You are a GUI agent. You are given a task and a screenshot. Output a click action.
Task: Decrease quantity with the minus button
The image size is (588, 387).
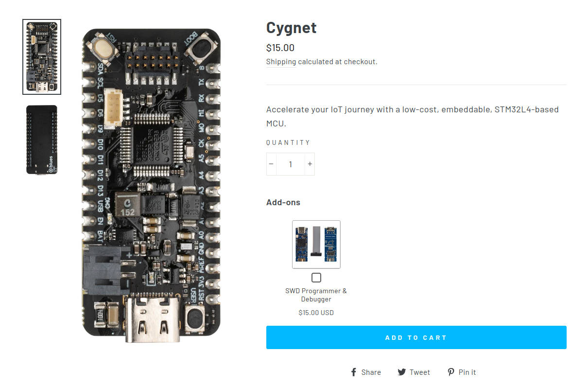271,164
